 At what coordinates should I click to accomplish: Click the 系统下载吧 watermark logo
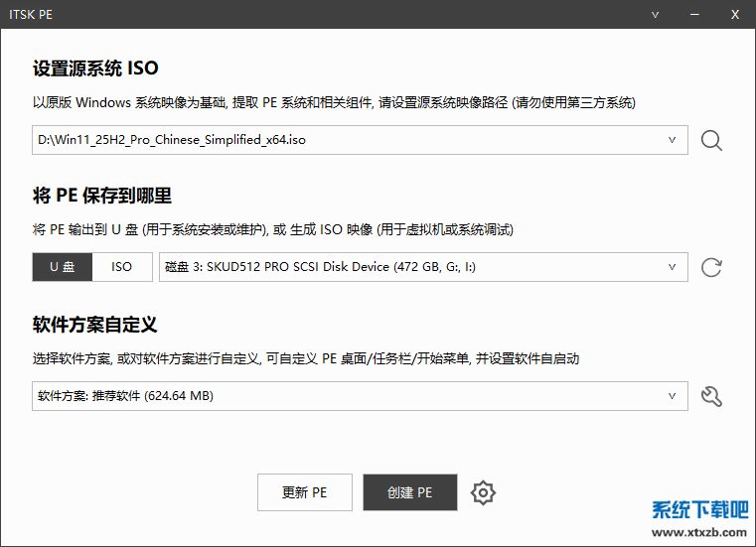[x=699, y=516]
